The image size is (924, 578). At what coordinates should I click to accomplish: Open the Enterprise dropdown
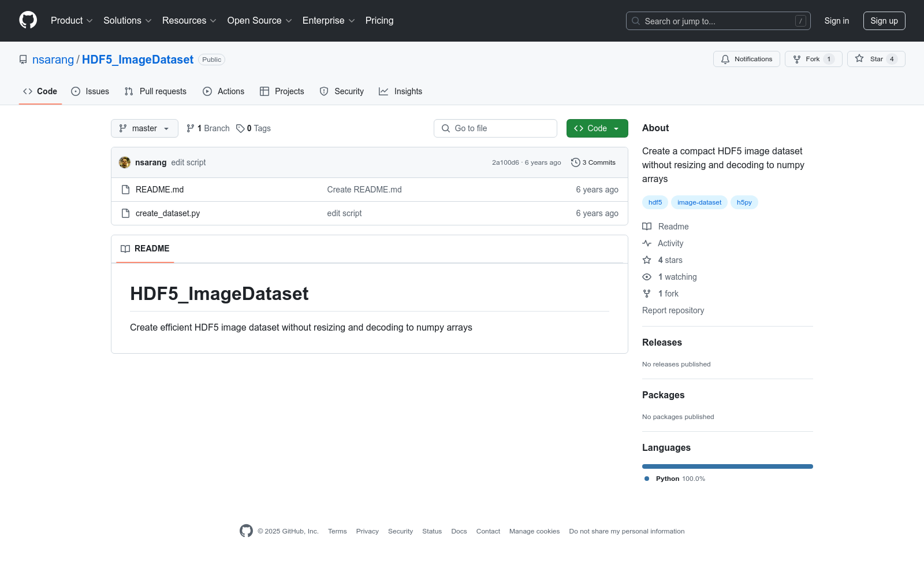[x=329, y=21]
